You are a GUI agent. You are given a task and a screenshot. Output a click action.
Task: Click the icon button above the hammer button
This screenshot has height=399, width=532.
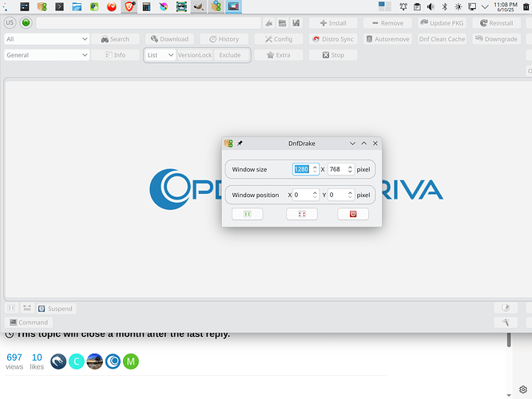[x=506, y=308]
